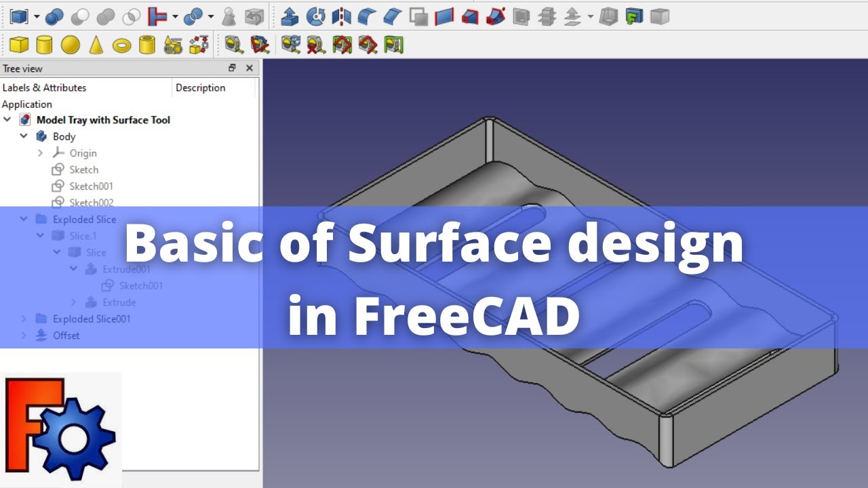The image size is (868, 488).
Task: Click the Fuse (union) shapes icon
Action: (106, 16)
